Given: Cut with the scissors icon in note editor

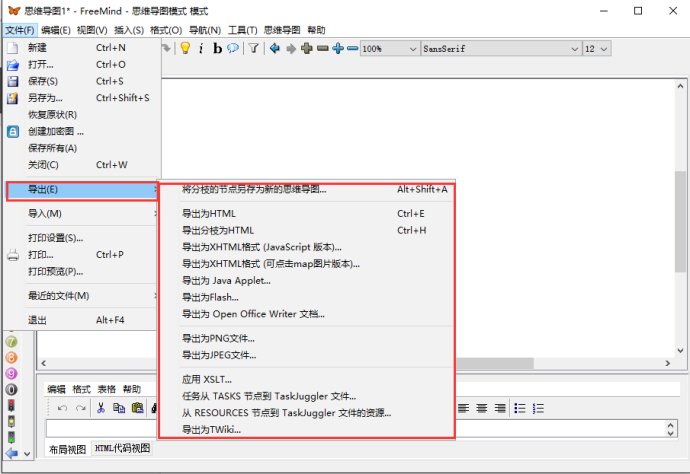Looking at the screenshot, I should click(101, 408).
